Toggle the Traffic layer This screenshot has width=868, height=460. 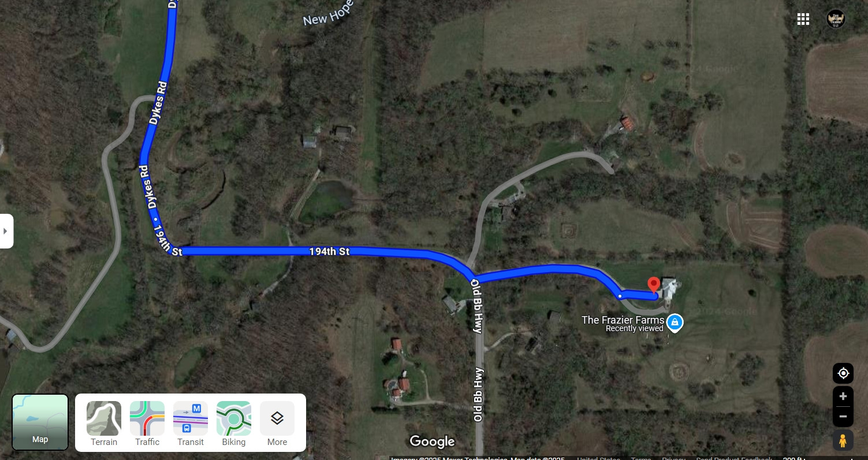[x=147, y=424]
